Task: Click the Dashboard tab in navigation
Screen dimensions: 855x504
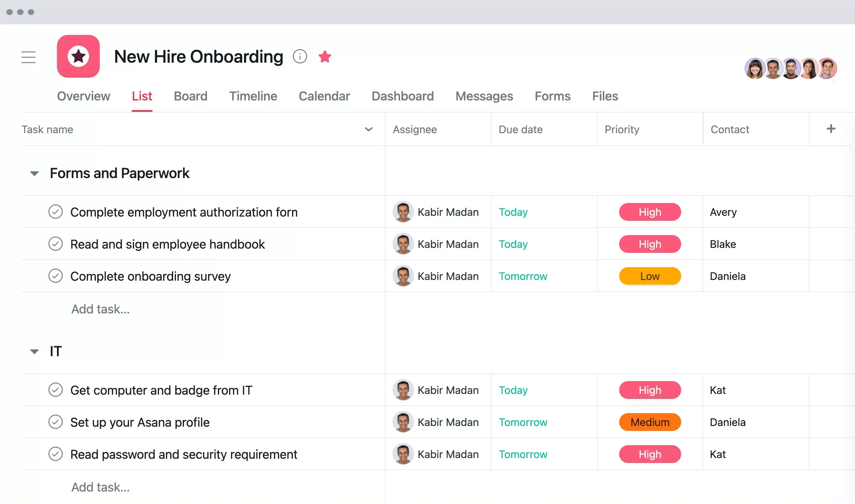Action: tap(403, 95)
